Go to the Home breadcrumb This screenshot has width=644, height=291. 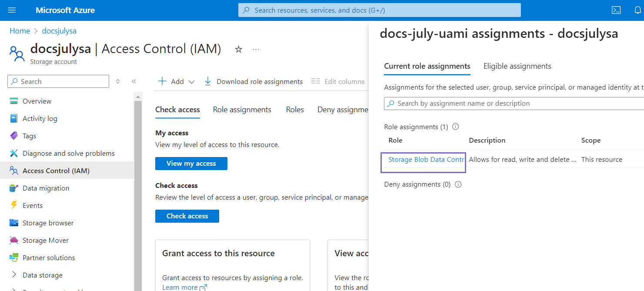click(x=20, y=31)
